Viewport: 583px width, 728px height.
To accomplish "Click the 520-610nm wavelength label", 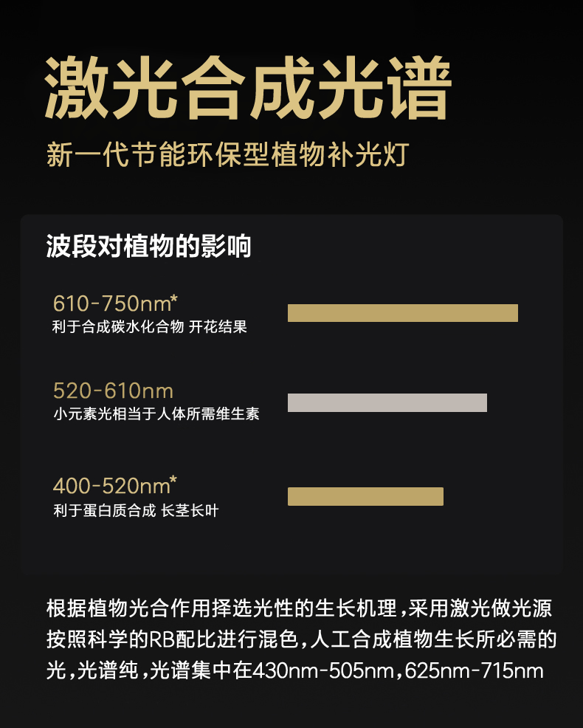I will coord(113,391).
